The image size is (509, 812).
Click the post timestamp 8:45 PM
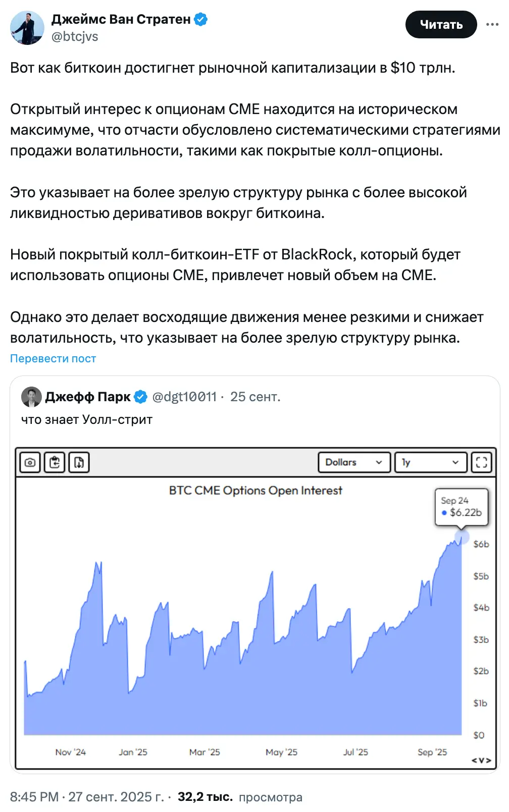[34, 797]
